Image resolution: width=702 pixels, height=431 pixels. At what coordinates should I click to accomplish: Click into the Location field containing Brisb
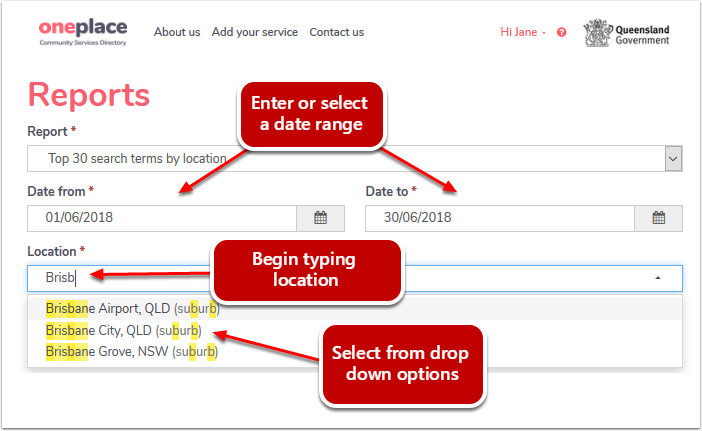(355, 278)
